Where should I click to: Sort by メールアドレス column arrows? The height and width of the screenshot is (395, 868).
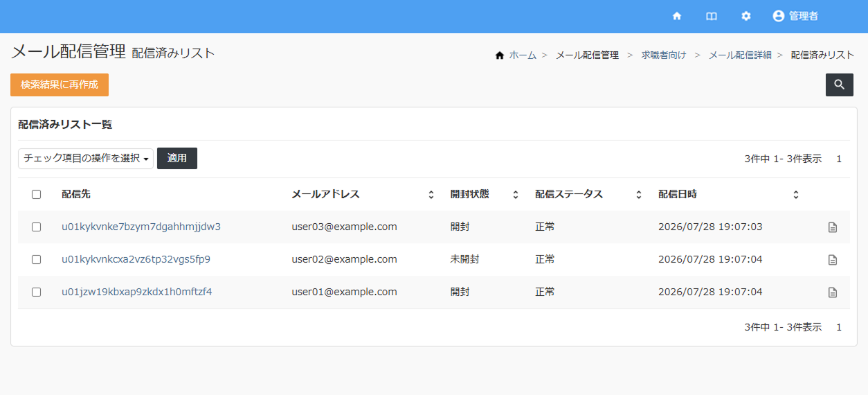point(431,195)
